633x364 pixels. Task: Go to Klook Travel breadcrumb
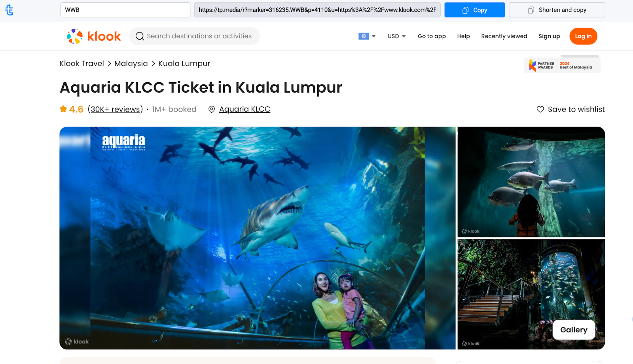point(81,64)
